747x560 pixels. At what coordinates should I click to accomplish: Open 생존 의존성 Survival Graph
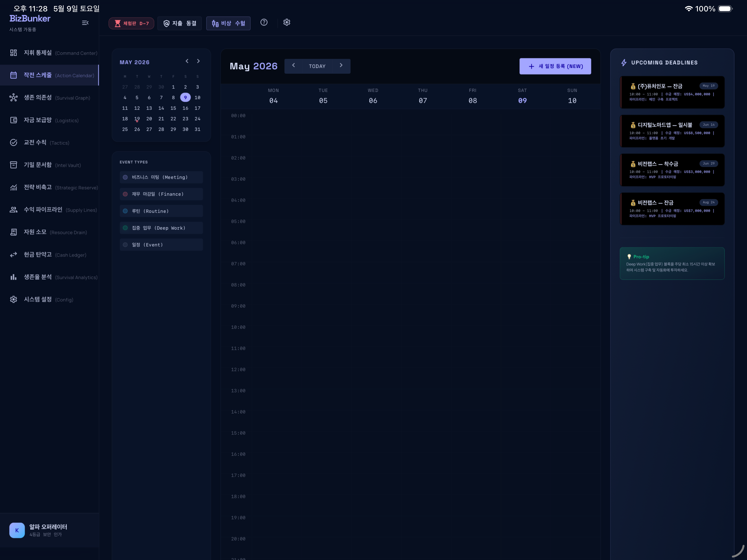(x=50, y=98)
